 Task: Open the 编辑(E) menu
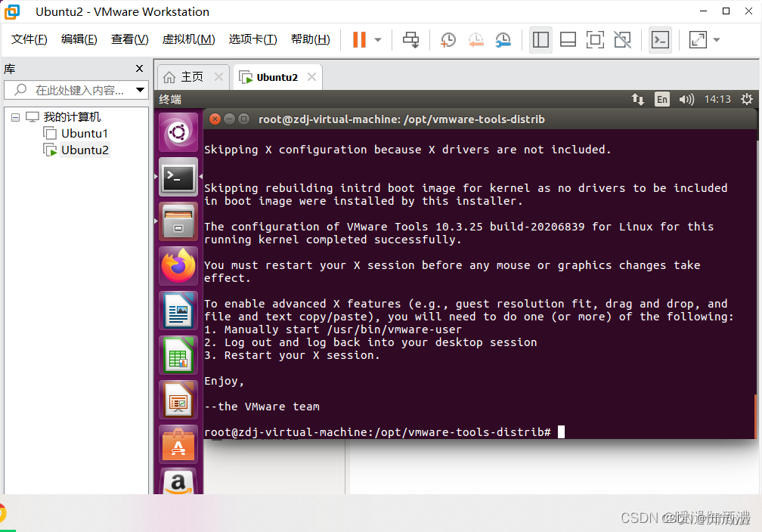[x=79, y=39]
